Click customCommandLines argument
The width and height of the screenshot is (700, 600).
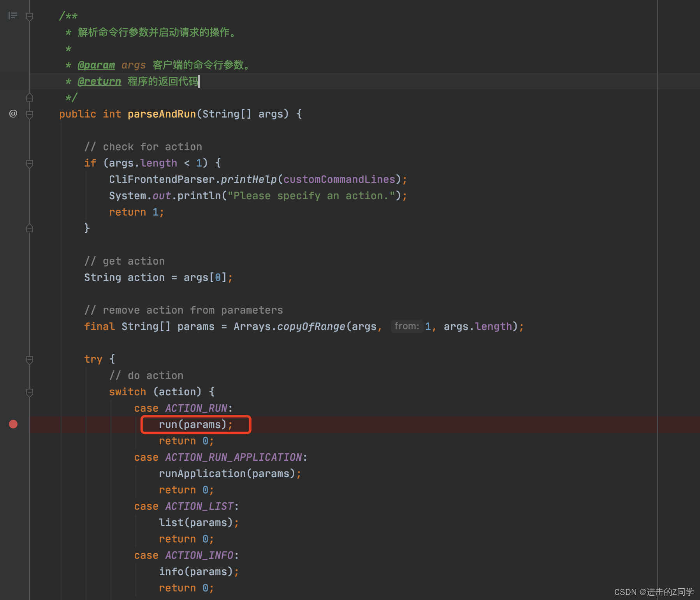(x=339, y=179)
